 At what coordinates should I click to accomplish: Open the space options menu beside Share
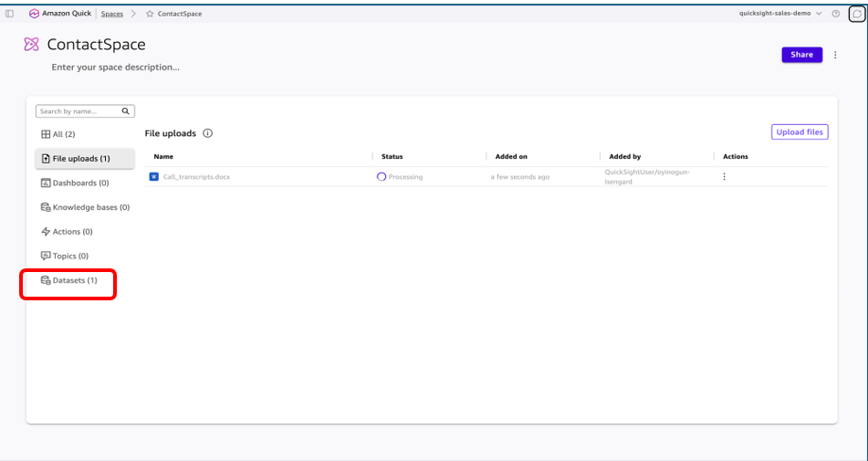(x=835, y=55)
